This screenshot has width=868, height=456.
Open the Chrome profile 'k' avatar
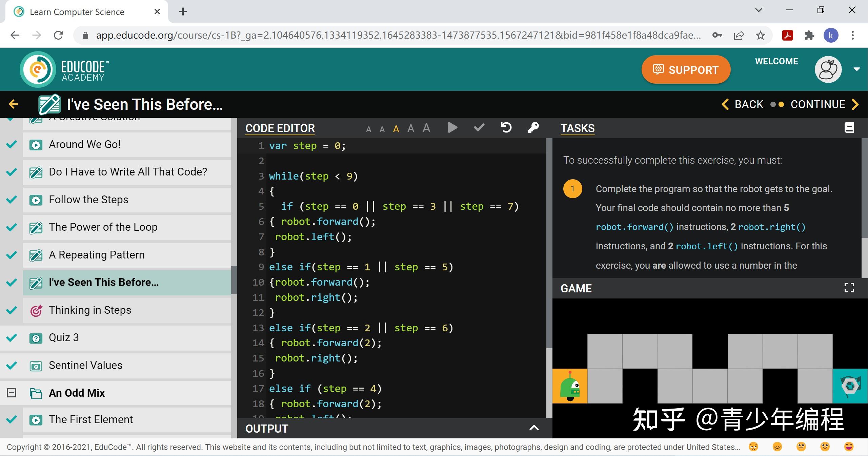(x=831, y=35)
